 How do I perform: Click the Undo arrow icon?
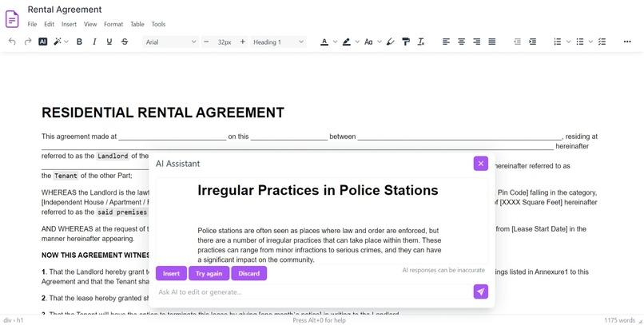coord(12,42)
